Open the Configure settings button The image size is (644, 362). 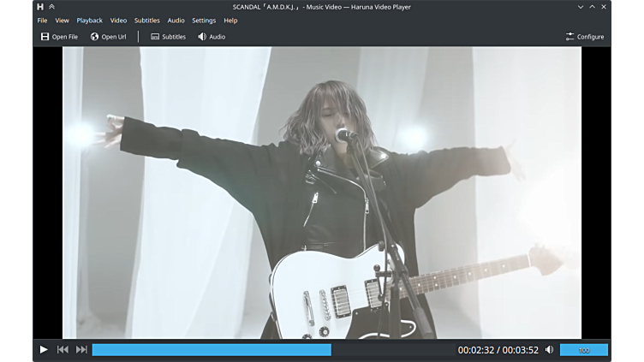[x=584, y=37]
